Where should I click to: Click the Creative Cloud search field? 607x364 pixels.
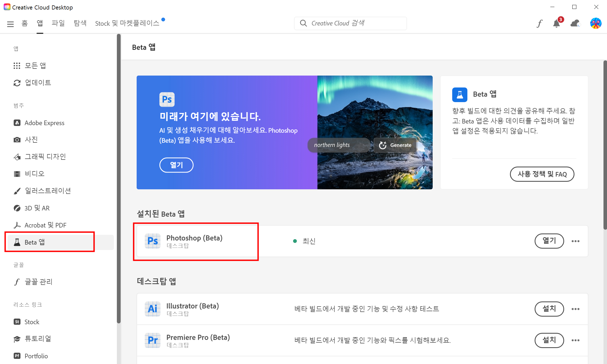click(x=350, y=23)
